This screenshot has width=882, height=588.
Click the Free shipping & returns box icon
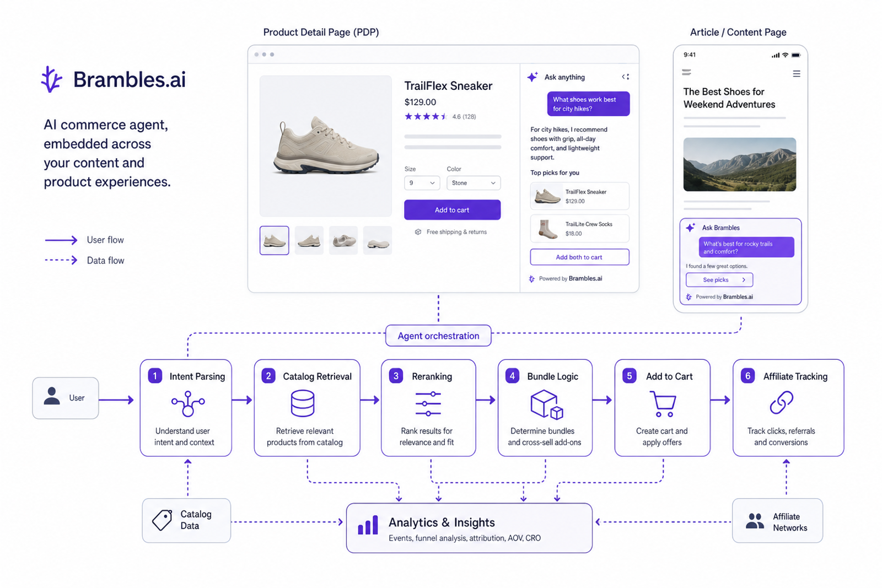coord(418,232)
